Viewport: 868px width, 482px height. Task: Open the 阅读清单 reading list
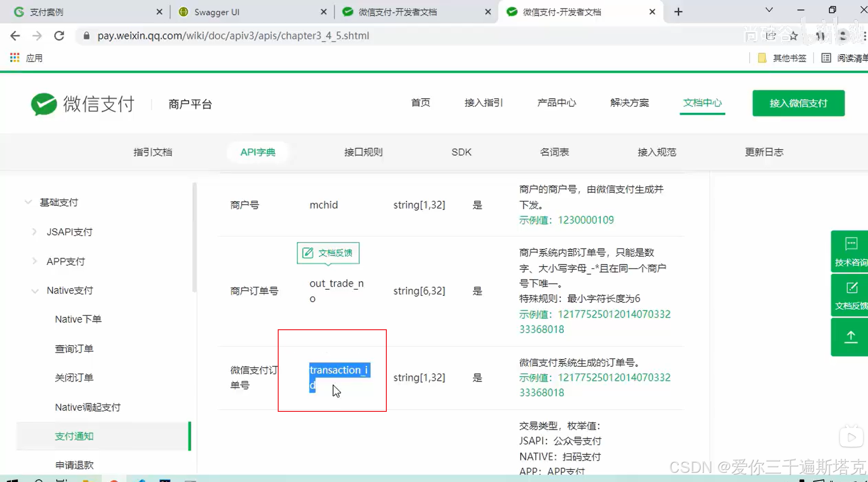[845, 58]
